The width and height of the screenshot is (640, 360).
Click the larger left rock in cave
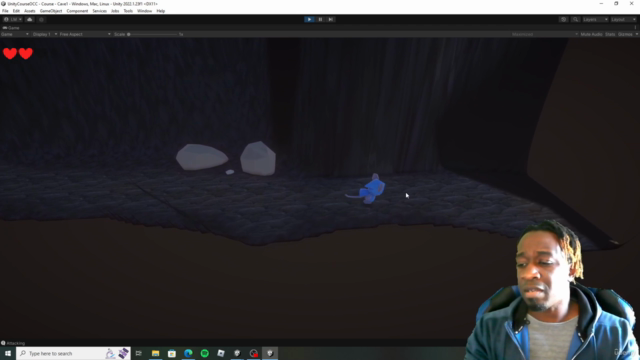tap(202, 157)
